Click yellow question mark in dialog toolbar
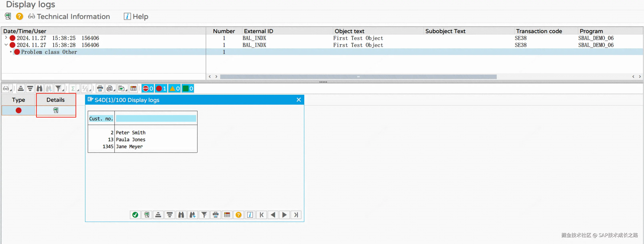This screenshot has width=644, height=244. 238,215
